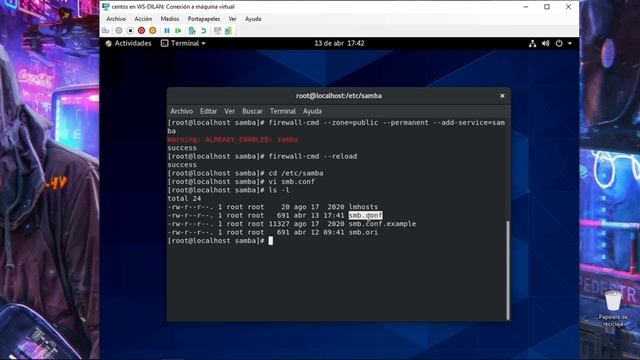This screenshot has width=640, height=360.
Task: Click the last Hyper-V toolbar icon
Action: 229,31
